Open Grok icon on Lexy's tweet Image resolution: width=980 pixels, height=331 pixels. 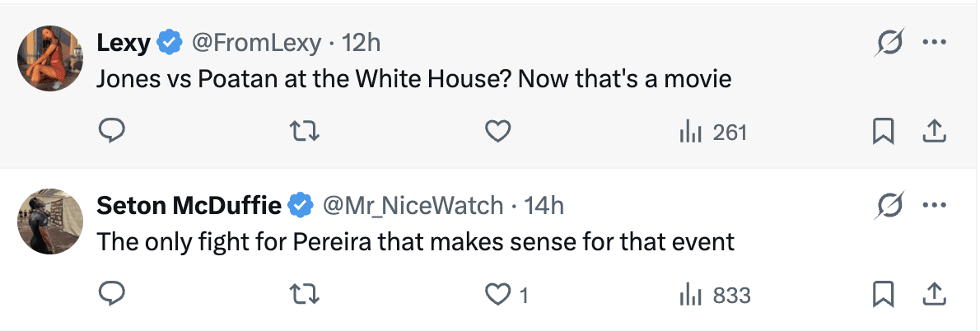[889, 43]
